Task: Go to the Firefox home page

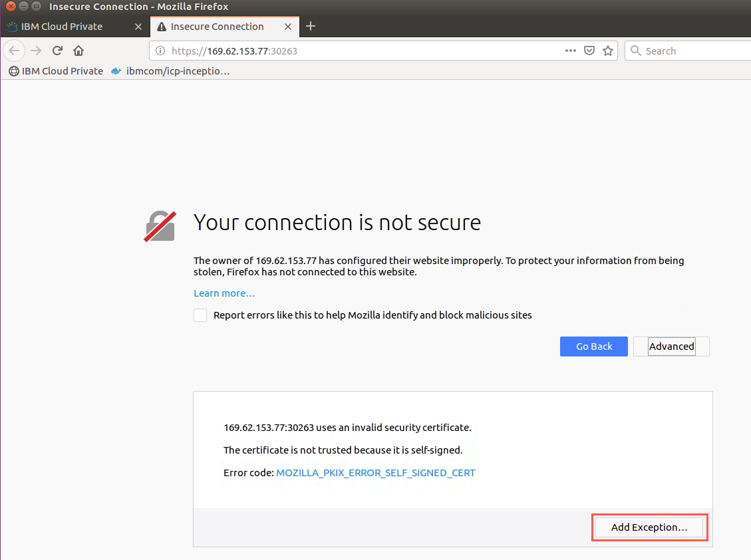Action: (x=78, y=51)
